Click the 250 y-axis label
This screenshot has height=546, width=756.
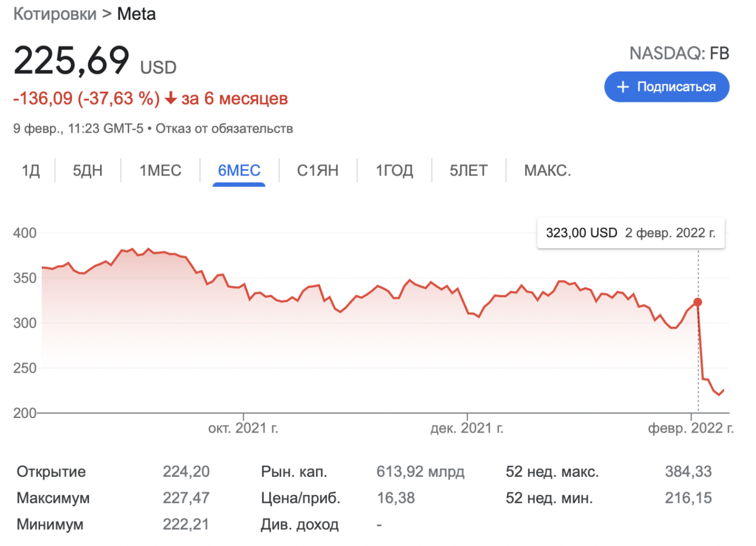pos(25,368)
